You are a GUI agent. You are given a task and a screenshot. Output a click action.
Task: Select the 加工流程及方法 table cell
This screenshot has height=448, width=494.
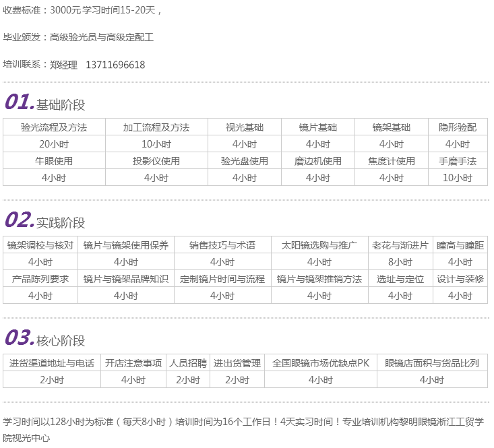click(x=156, y=127)
